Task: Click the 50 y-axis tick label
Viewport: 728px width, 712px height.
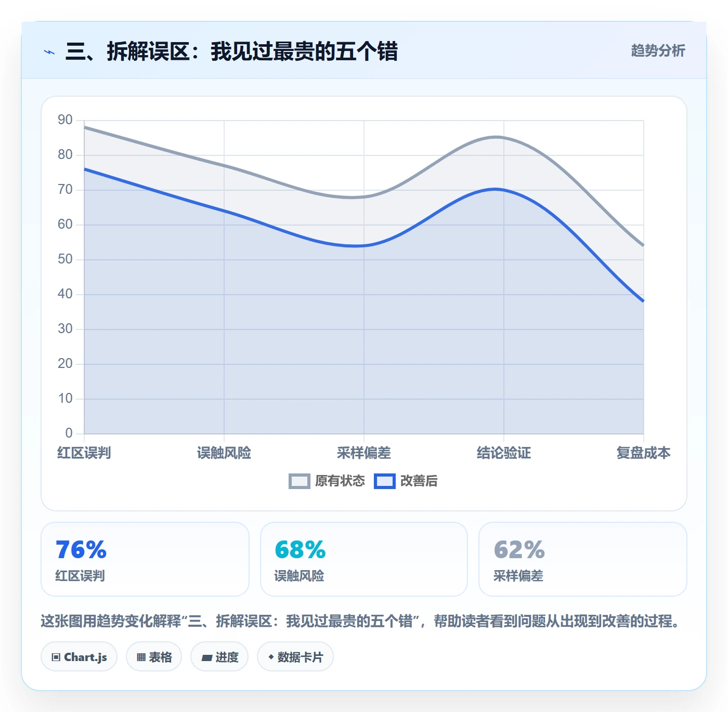Action: [x=65, y=259]
